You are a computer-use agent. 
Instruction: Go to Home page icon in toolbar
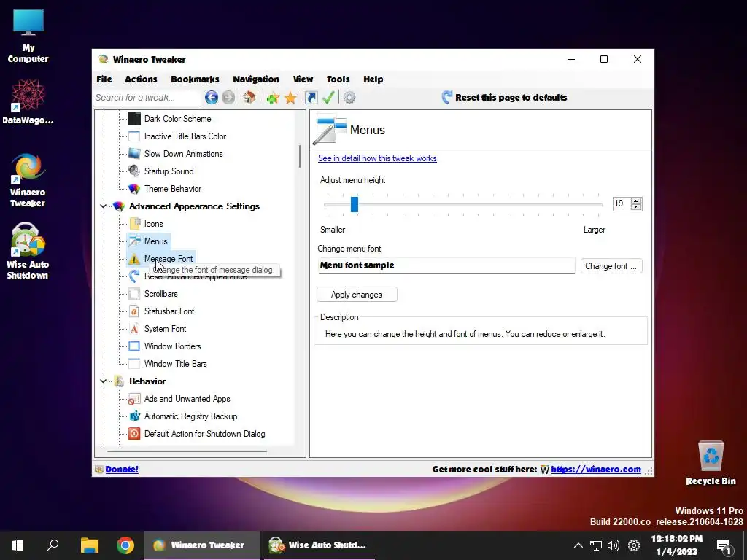249,98
